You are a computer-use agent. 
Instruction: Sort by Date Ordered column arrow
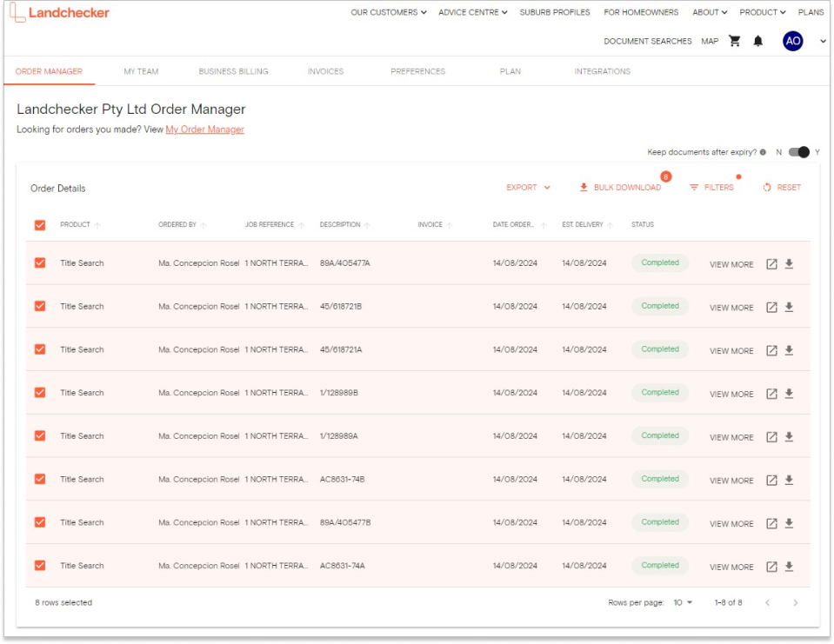pyautogui.click(x=544, y=225)
